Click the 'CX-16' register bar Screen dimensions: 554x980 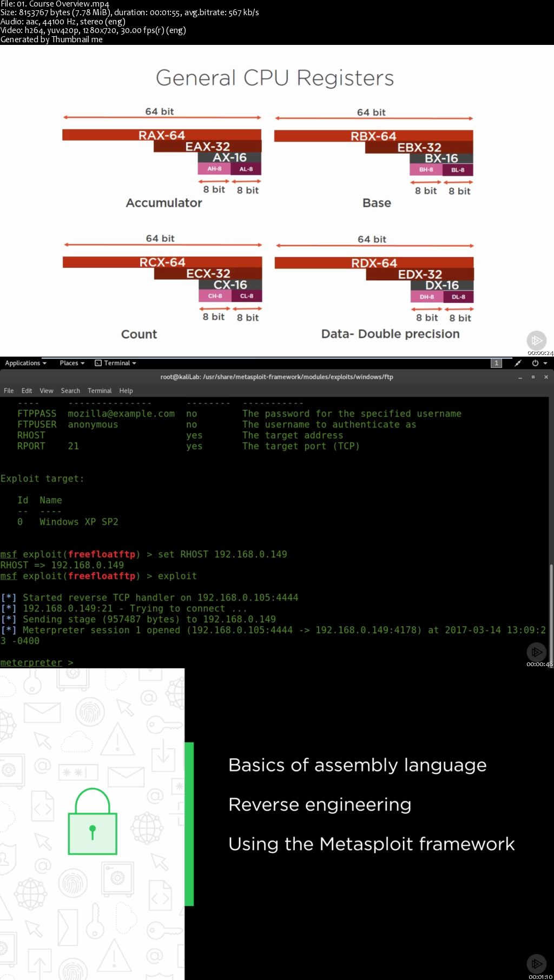[230, 285]
